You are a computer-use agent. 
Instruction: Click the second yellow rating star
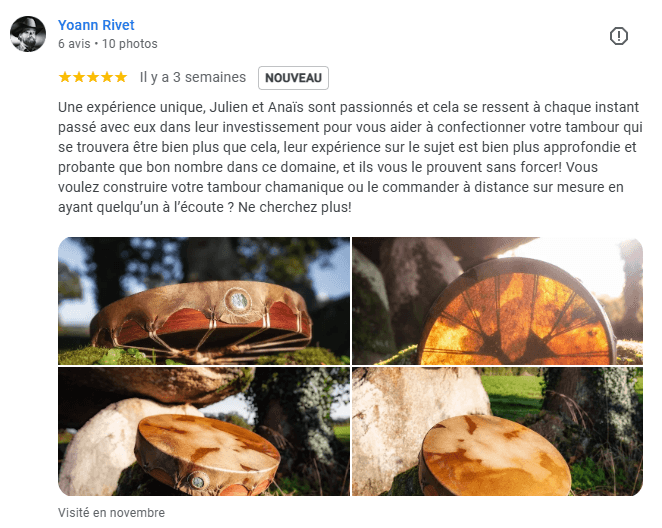79,77
